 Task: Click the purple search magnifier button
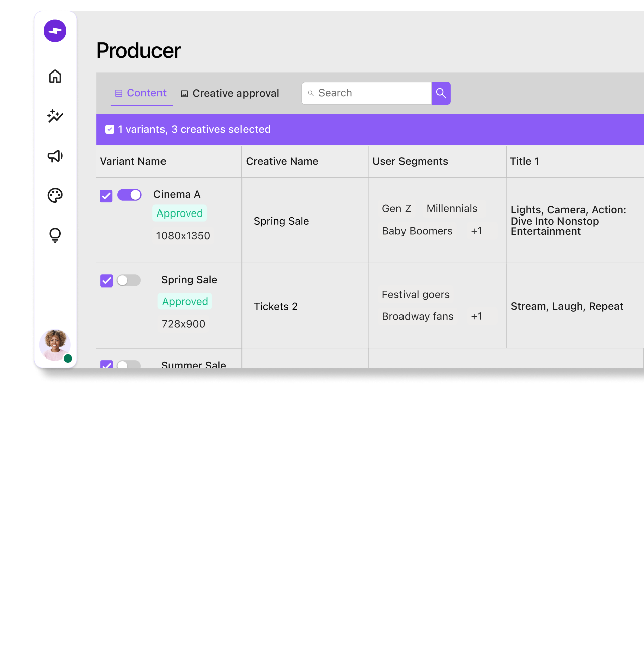441,93
